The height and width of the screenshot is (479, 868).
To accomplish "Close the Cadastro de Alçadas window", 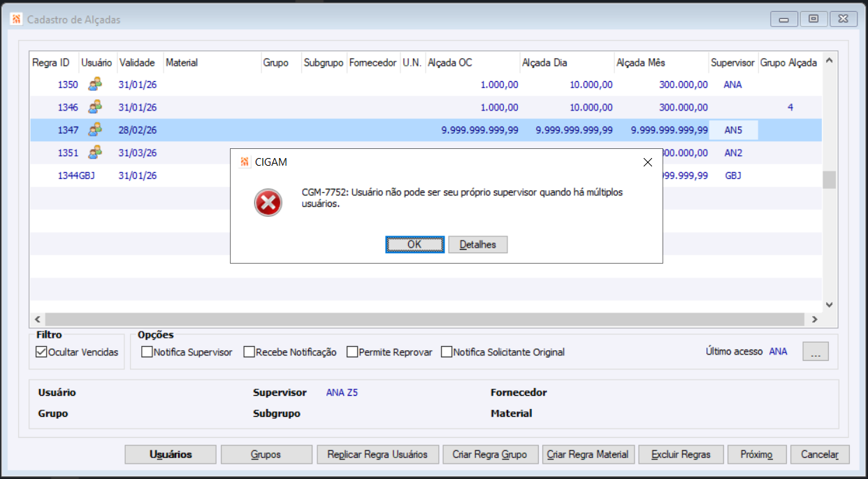I will (x=843, y=20).
